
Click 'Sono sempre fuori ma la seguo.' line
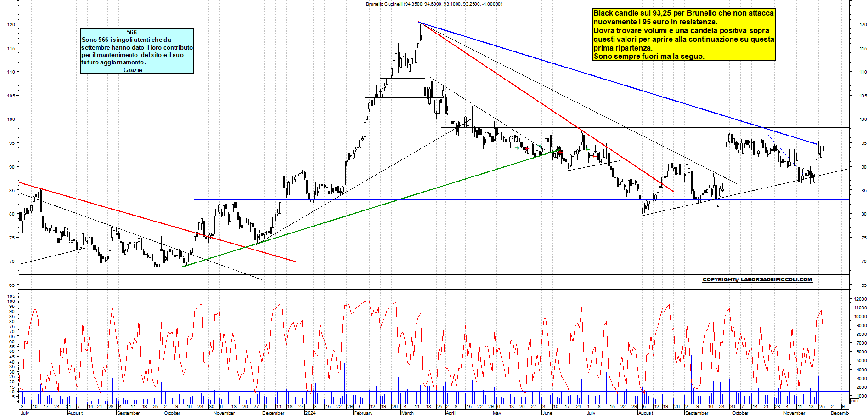pos(649,57)
